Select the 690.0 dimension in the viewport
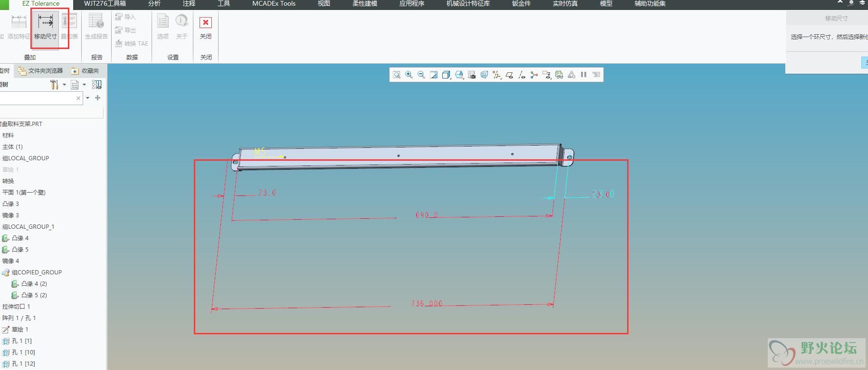Viewport: 868px width, 370px height. [x=427, y=215]
